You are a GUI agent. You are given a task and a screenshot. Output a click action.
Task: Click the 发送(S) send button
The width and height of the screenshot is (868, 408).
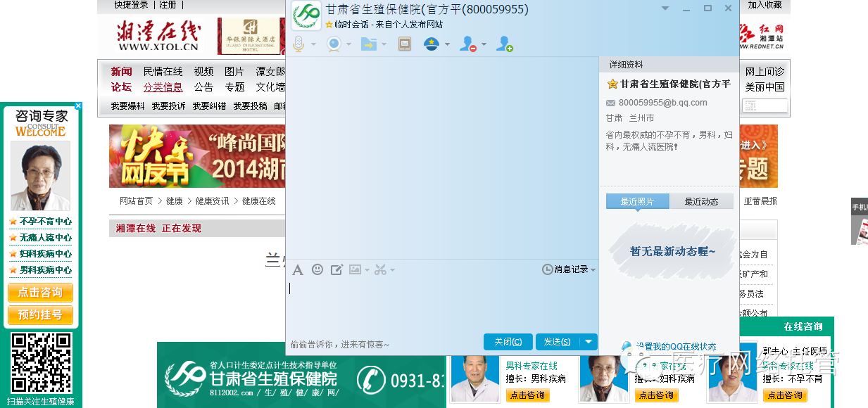coord(557,342)
